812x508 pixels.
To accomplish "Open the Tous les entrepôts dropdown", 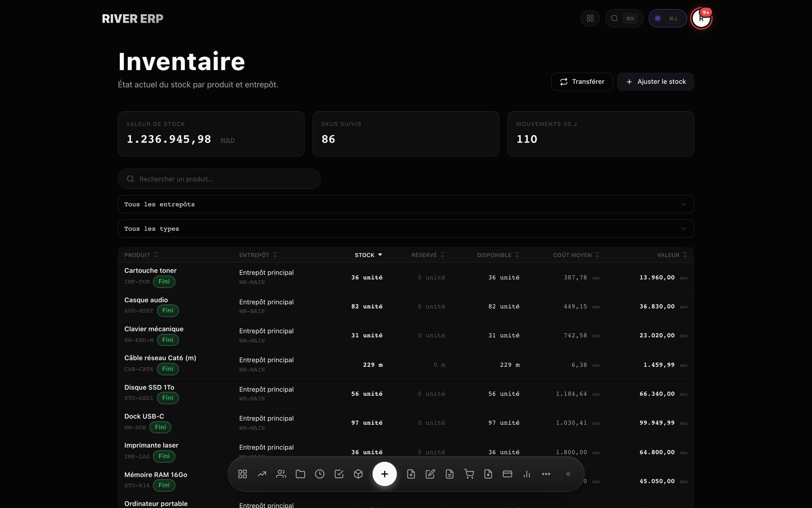I will pyautogui.click(x=406, y=204).
